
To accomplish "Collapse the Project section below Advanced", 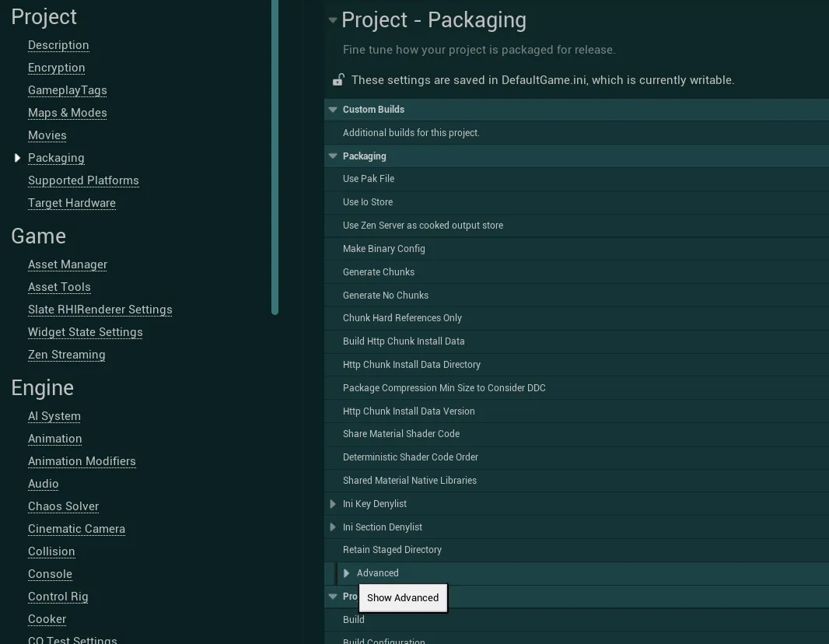I will pos(333,597).
